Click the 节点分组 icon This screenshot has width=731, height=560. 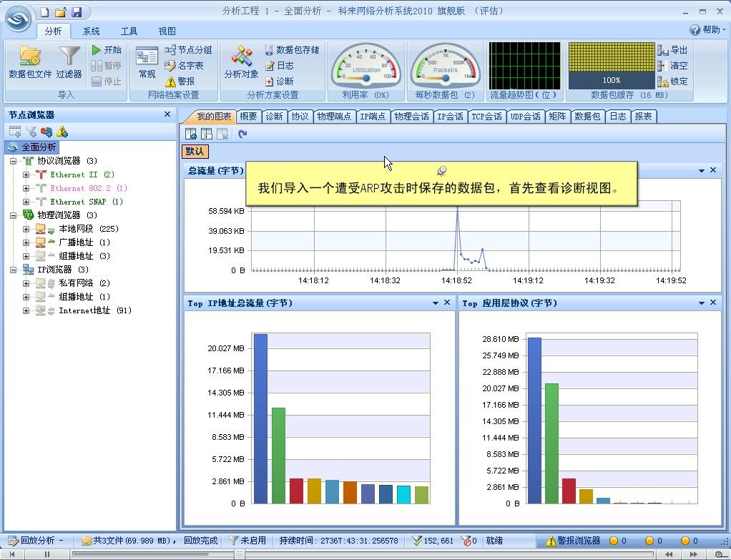[x=187, y=48]
